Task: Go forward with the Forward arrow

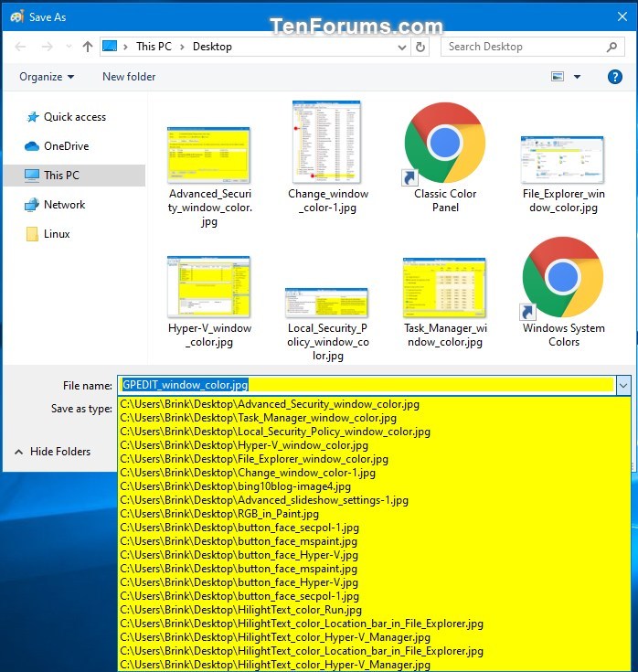Action: click(x=48, y=47)
